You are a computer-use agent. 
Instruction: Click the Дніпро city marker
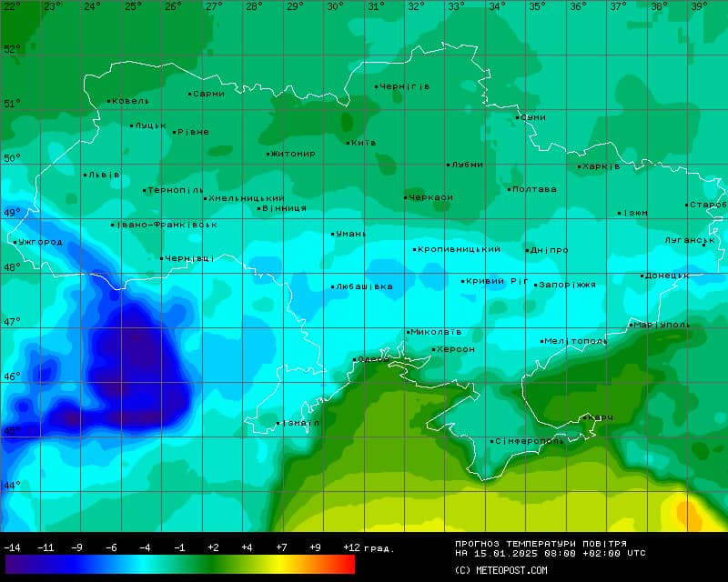pos(527,250)
